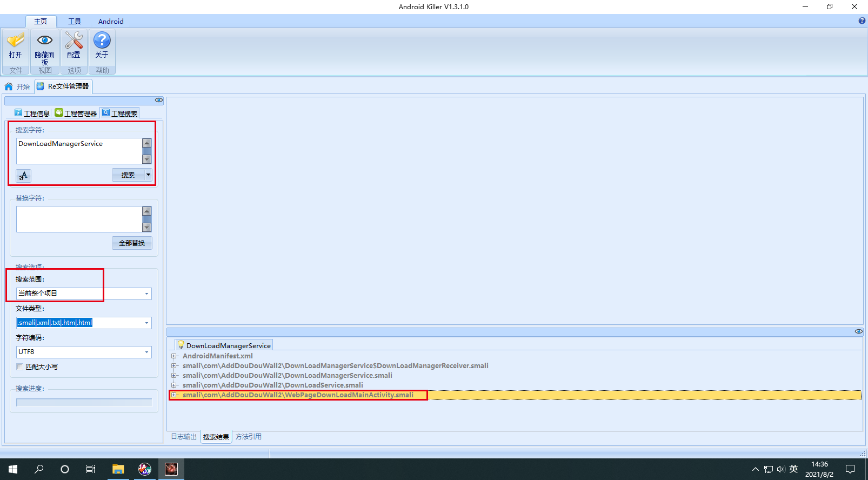
Task: Open 文件类型 dropdown arrow
Action: point(146,323)
